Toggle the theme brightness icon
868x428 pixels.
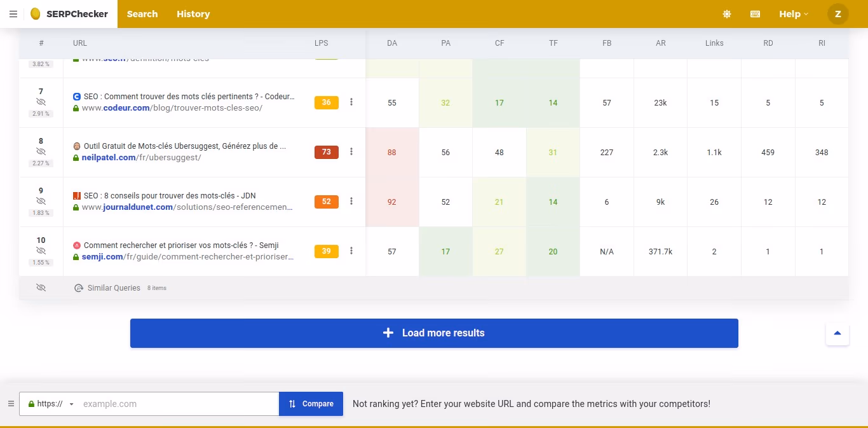pos(727,14)
